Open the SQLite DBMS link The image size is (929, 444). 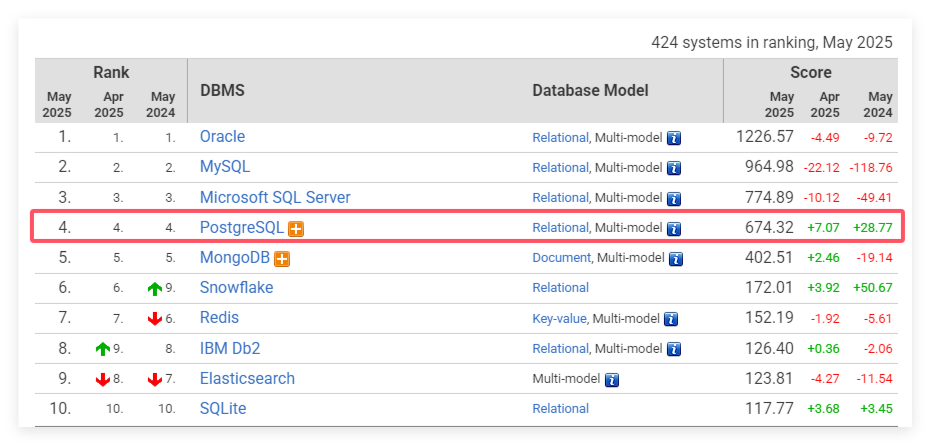pyautogui.click(x=223, y=408)
